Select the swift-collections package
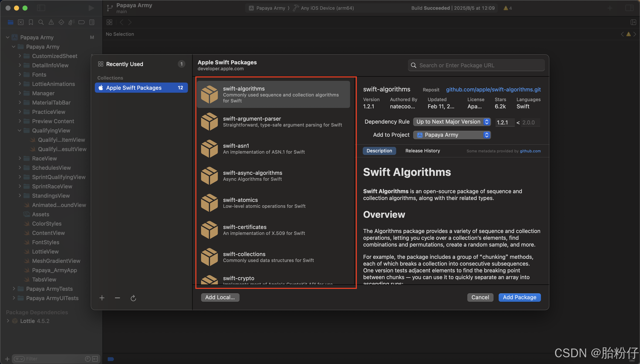Screen dimensions: 640x364 pyautogui.click(x=273, y=257)
